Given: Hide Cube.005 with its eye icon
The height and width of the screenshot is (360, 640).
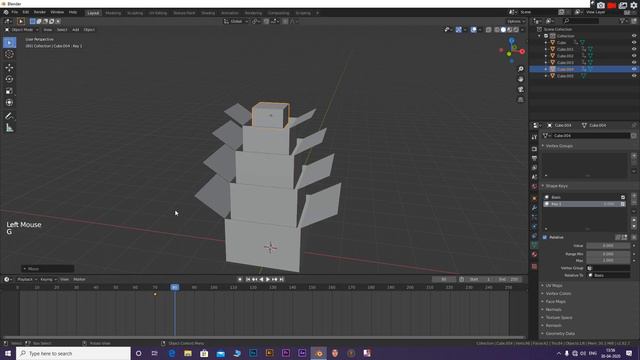Looking at the screenshot, I should 634,76.
